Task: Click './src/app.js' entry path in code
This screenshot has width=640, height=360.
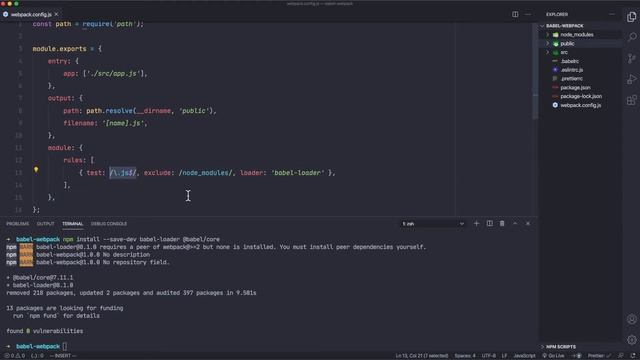Action: pos(113,74)
